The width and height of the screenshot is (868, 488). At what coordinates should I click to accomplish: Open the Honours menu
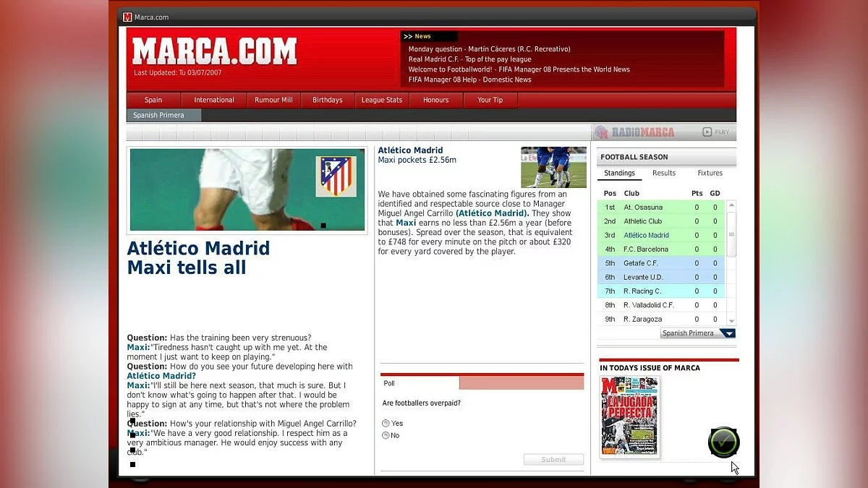(x=436, y=100)
